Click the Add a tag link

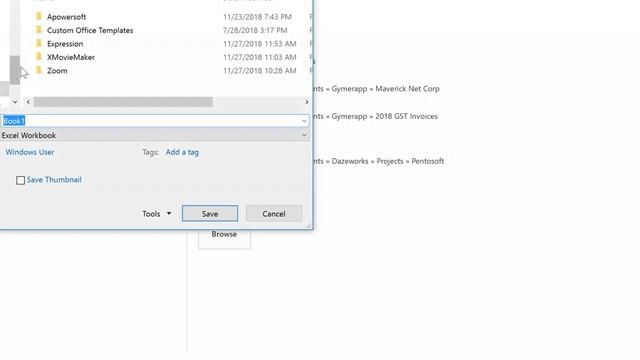[182, 152]
